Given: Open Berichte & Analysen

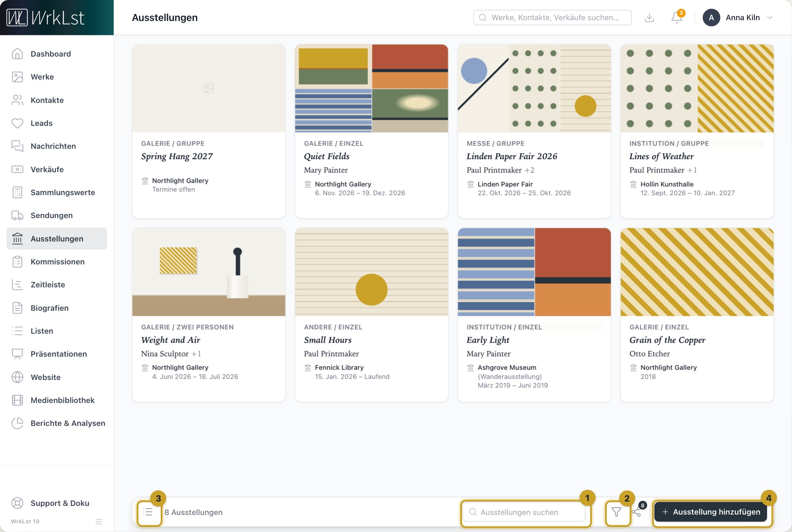Looking at the screenshot, I should (x=57, y=423).
